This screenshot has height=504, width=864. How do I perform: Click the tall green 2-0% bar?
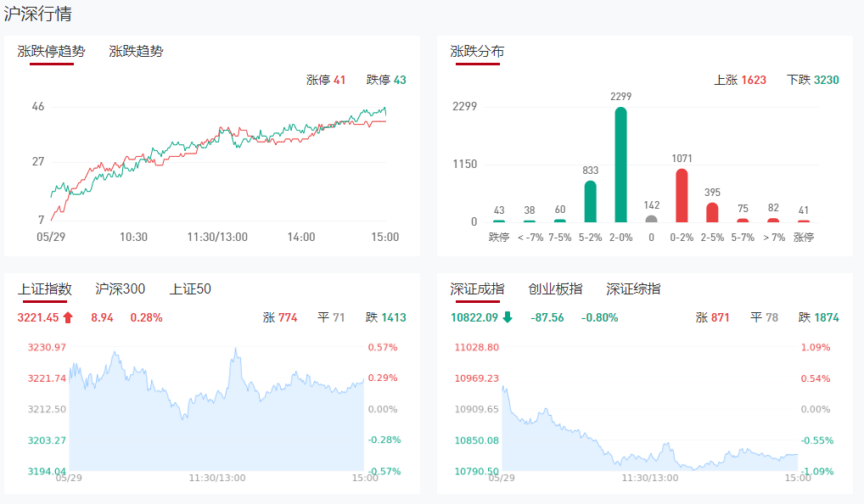(621, 165)
